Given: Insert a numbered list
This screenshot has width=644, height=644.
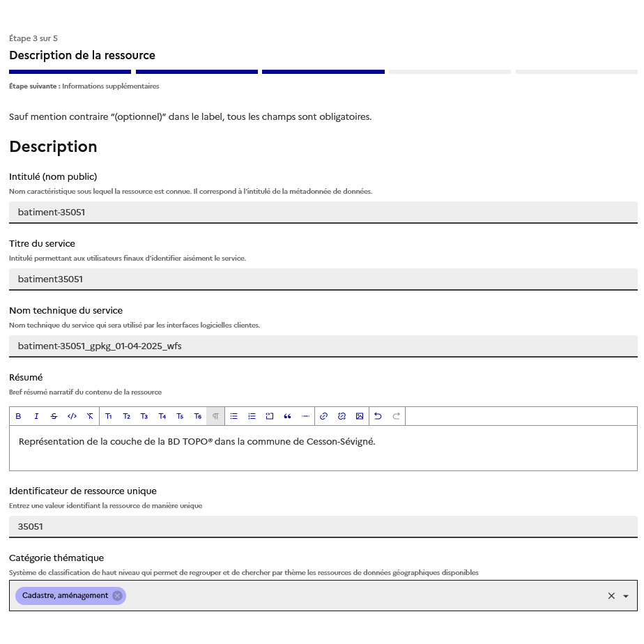Looking at the screenshot, I should pyautogui.click(x=252, y=416).
